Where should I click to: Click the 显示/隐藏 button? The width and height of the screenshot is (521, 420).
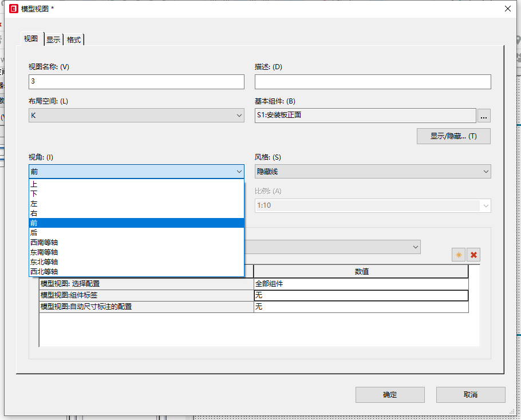(453, 136)
